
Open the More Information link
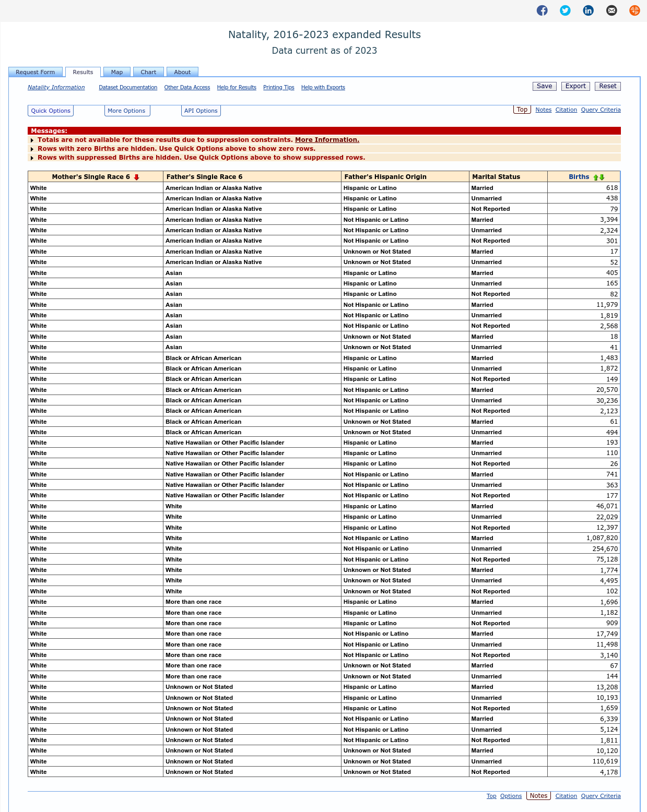click(x=327, y=140)
